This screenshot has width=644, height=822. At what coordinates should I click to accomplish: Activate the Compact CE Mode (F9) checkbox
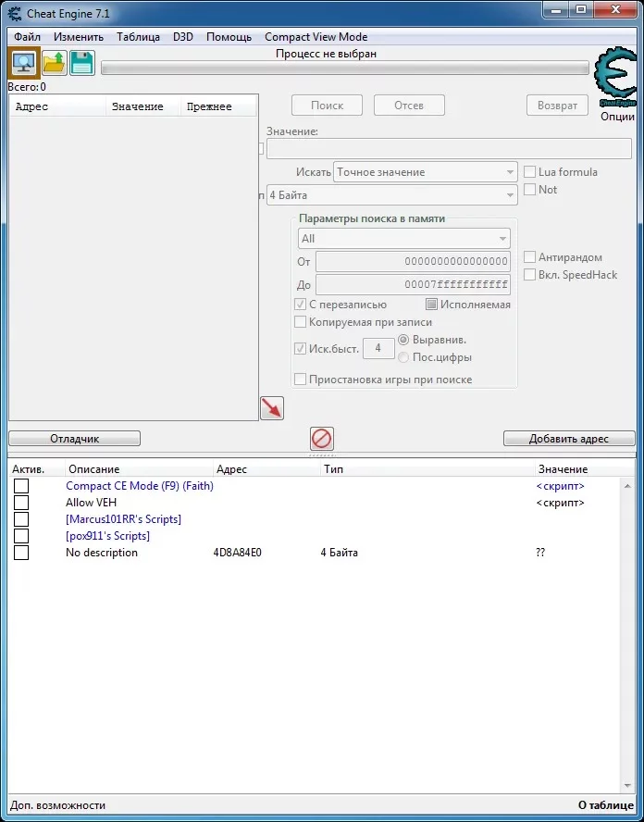[21, 486]
